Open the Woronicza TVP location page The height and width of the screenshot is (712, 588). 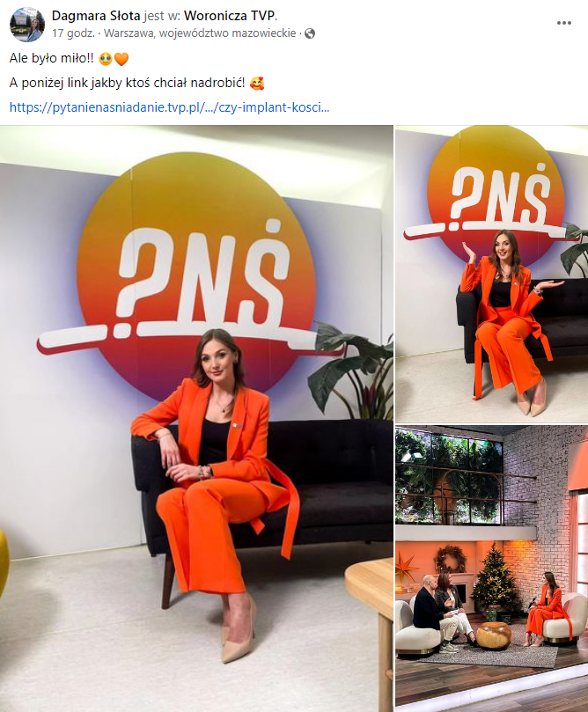click(x=229, y=16)
